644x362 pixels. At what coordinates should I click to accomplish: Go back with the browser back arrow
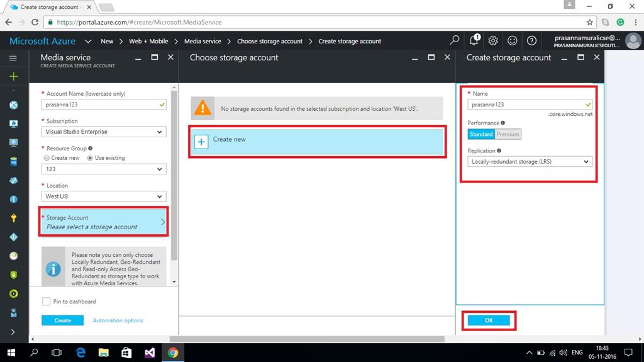point(9,22)
